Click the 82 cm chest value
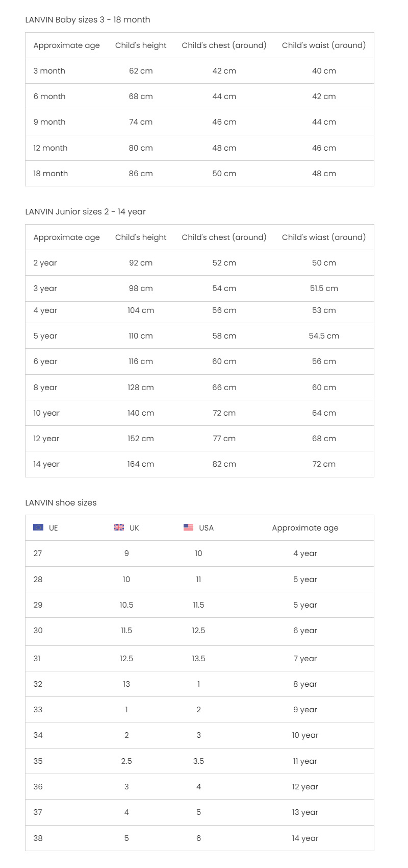The width and height of the screenshot is (408, 868). click(224, 464)
